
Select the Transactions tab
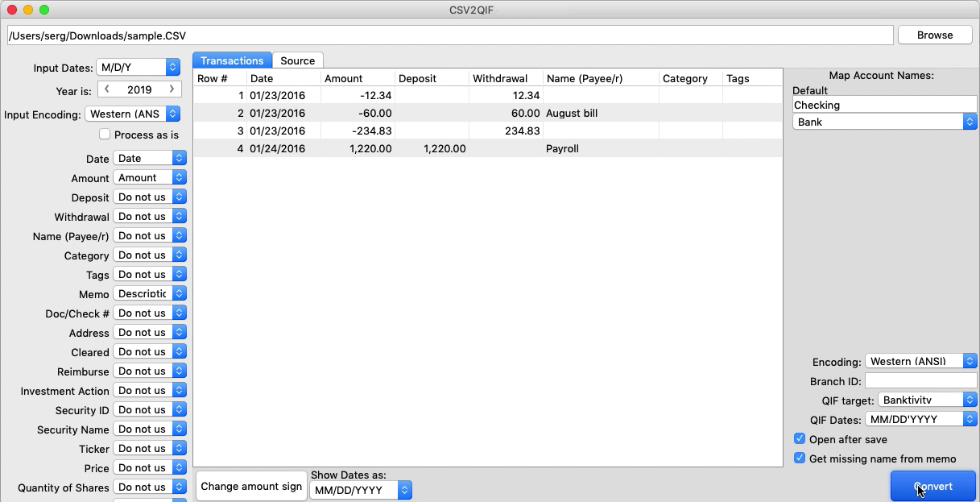tap(232, 60)
